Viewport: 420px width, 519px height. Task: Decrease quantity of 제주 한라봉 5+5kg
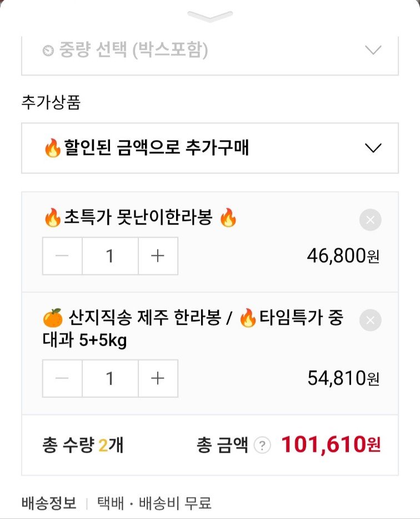[x=62, y=378]
